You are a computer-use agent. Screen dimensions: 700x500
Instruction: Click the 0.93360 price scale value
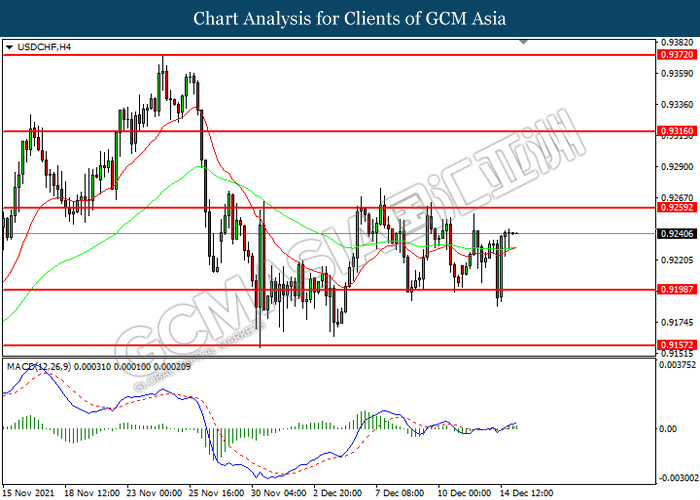coord(677,104)
